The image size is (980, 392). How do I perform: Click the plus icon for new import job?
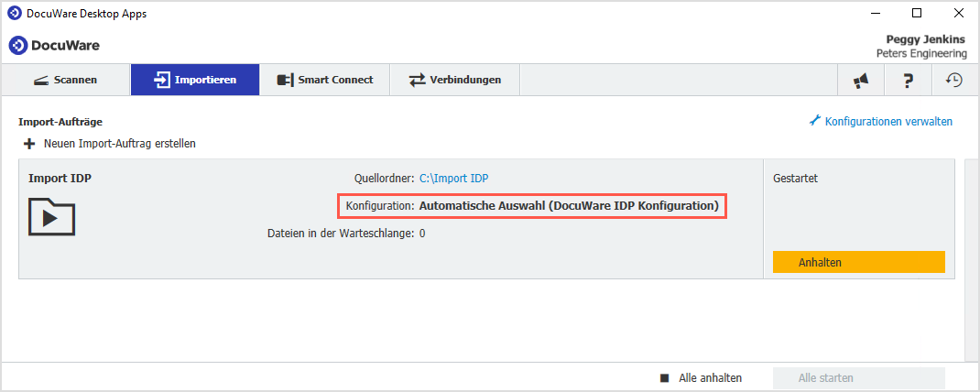pos(29,144)
